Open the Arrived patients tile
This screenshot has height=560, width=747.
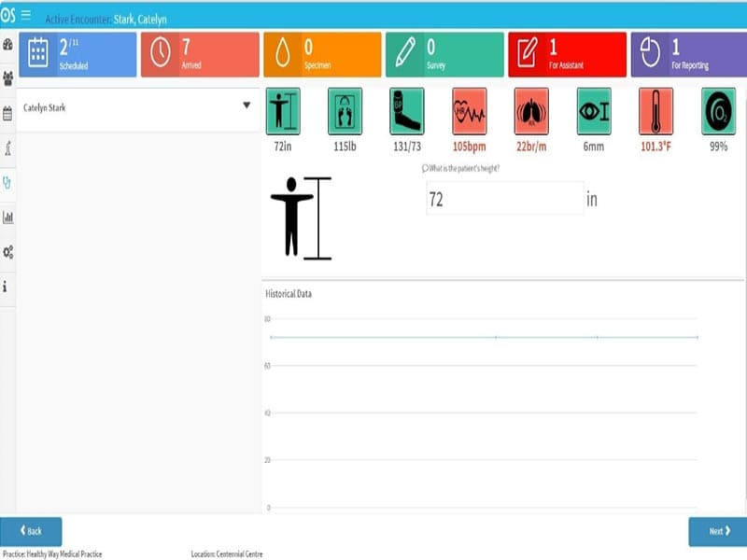point(200,54)
